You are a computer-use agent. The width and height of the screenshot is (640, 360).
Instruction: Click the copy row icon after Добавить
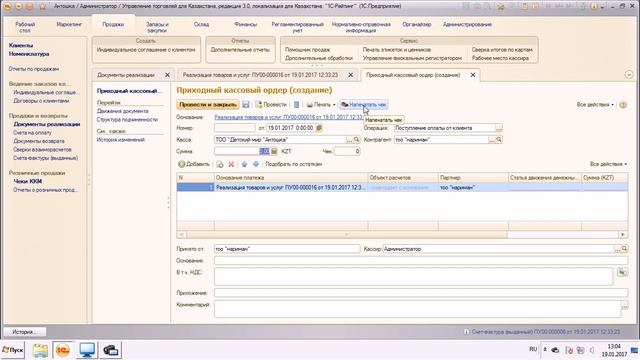(220, 164)
